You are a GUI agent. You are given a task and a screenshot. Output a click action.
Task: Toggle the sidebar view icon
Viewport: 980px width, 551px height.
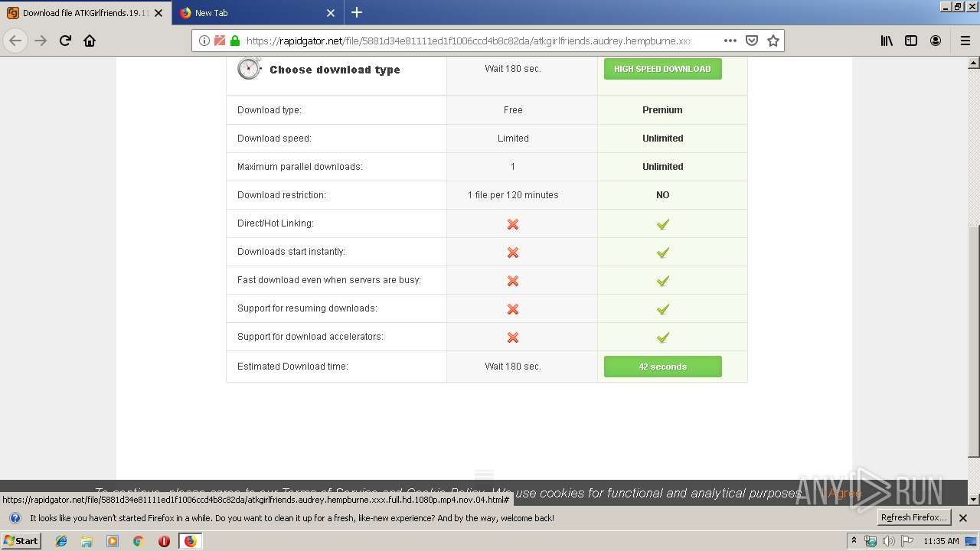point(911,41)
